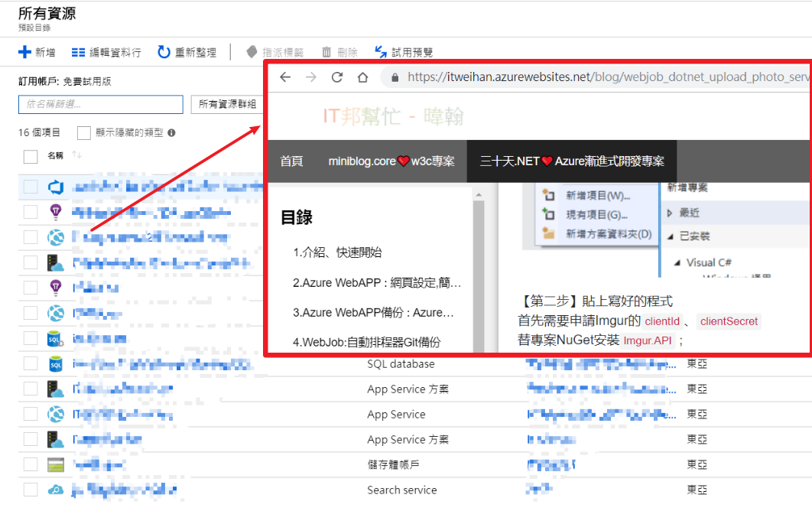The height and width of the screenshot is (511, 812).
Task: Click the padlock icon in address bar
Action: (395, 78)
